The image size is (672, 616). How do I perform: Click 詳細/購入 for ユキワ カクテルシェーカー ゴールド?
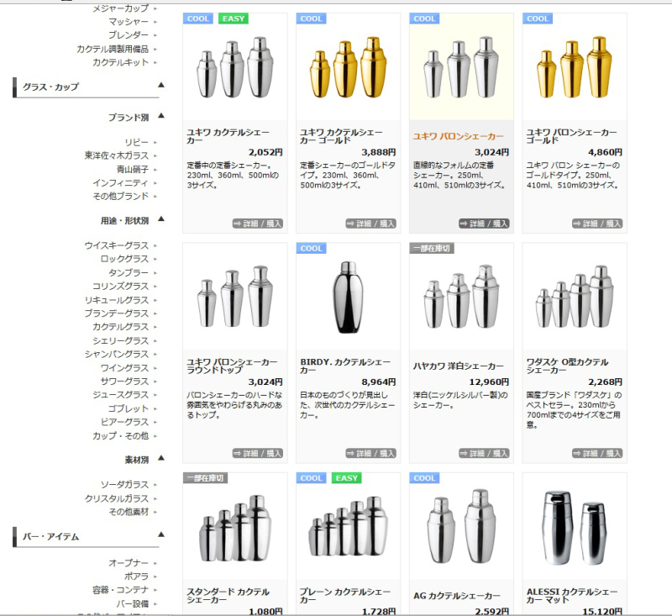(x=370, y=224)
